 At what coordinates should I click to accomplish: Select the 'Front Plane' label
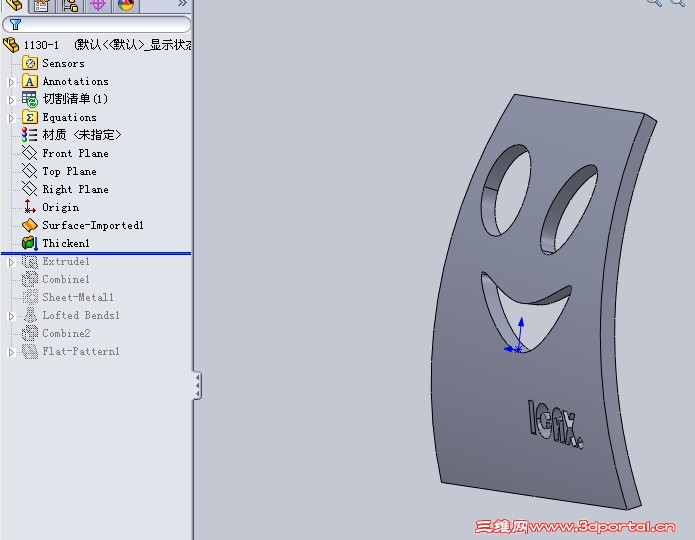pos(75,153)
